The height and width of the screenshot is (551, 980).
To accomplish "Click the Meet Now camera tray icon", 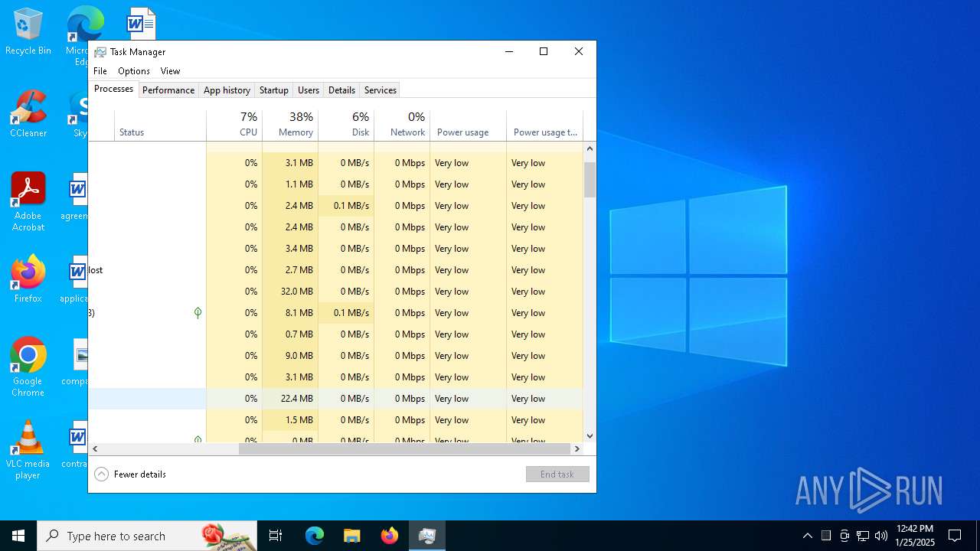I will 844,536.
